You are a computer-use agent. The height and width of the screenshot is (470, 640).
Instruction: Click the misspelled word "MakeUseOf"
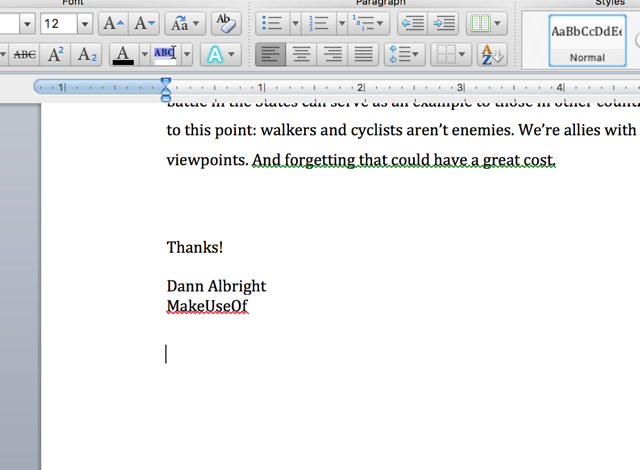(207, 306)
